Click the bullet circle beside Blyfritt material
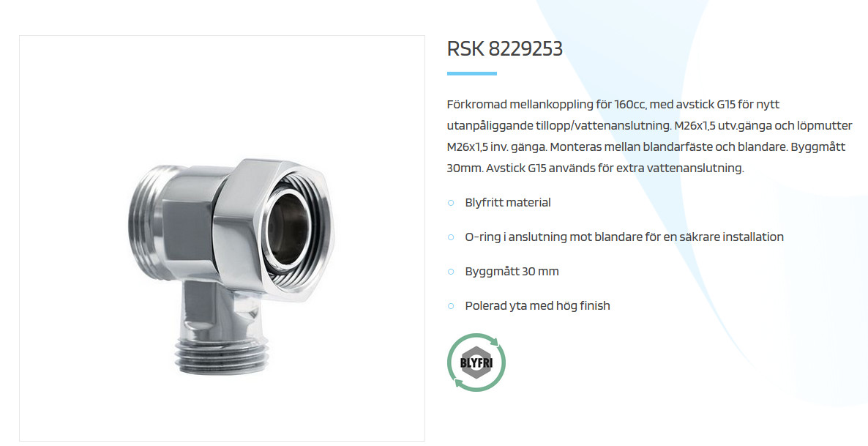This screenshot has height=446, width=868. 451,203
